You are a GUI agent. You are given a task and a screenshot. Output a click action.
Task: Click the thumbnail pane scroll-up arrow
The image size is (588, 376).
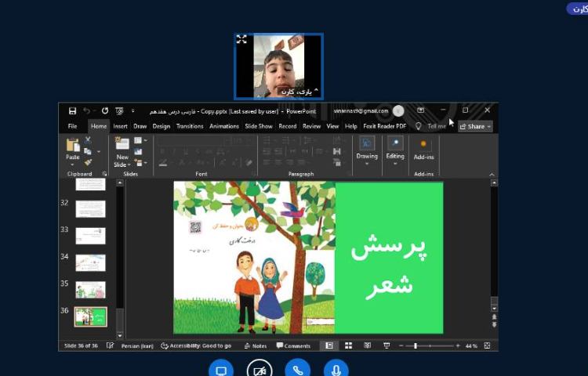tap(120, 183)
